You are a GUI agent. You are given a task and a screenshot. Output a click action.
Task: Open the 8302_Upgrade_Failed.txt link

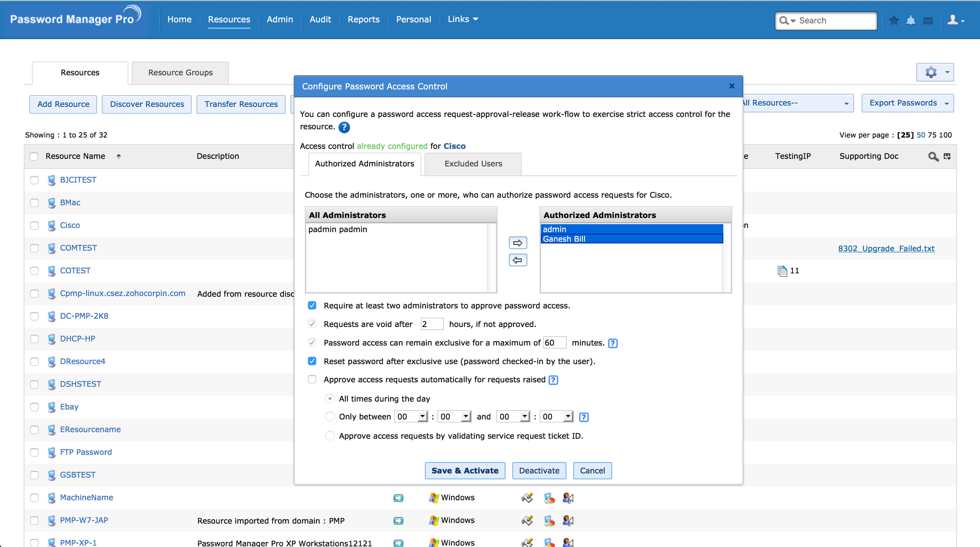(x=886, y=249)
